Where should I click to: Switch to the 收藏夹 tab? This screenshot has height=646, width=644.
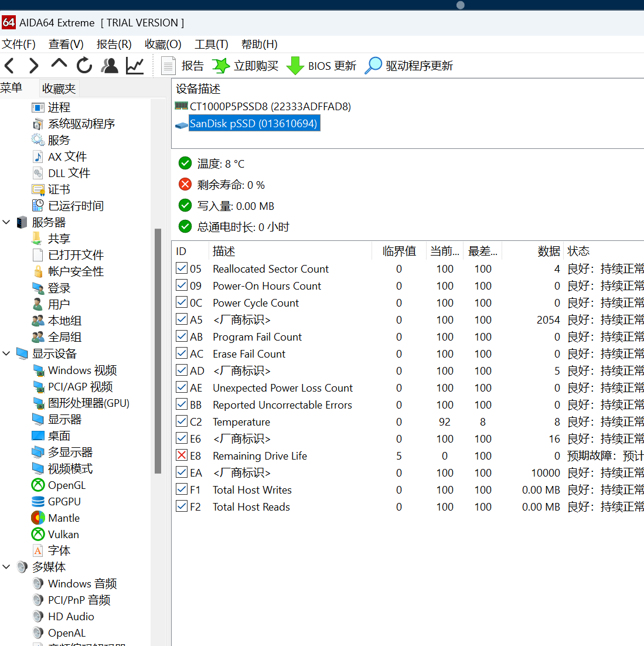click(x=59, y=89)
